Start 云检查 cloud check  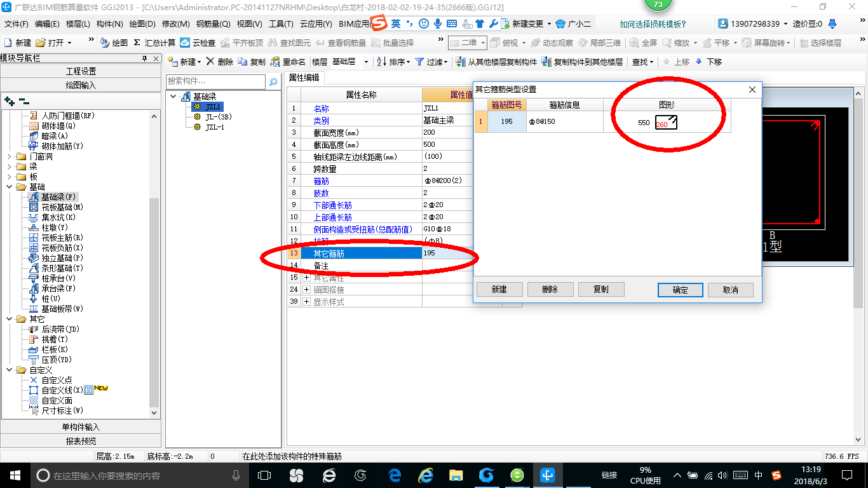pyautogui.click(x=198, y=43)
